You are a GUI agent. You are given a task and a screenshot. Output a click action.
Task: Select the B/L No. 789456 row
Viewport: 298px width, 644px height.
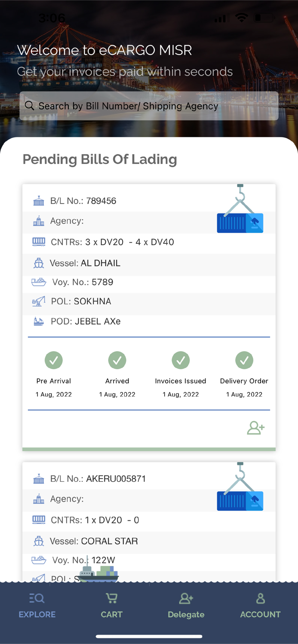pos(83,201)
